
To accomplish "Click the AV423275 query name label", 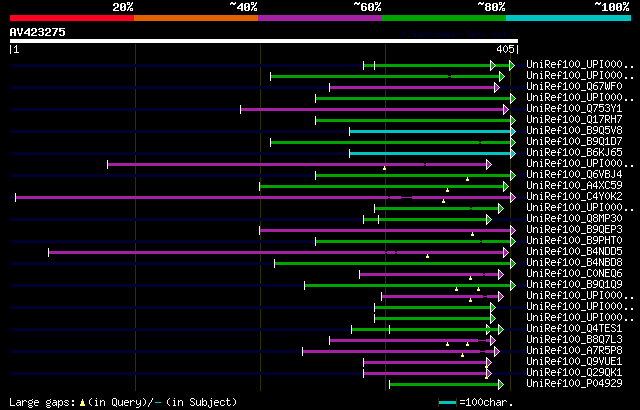I will coord(38,32).
